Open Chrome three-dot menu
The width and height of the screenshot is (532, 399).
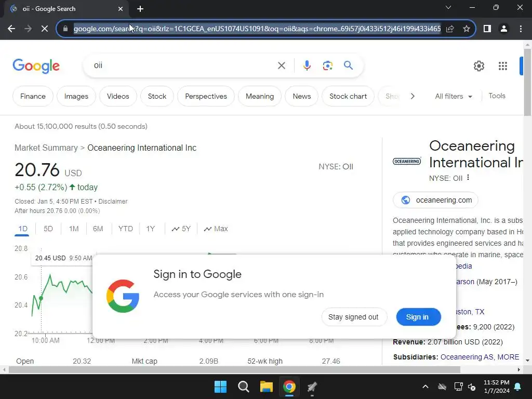coord(521,29)
